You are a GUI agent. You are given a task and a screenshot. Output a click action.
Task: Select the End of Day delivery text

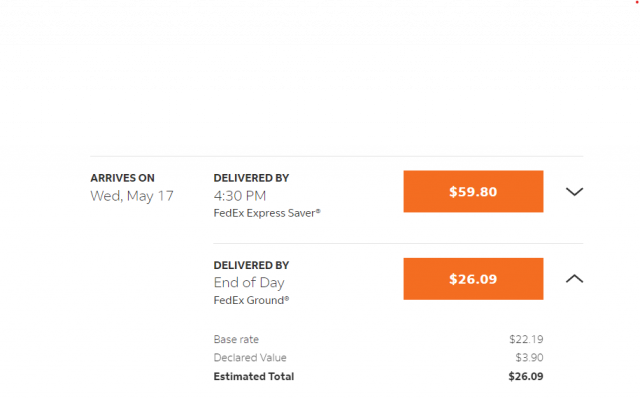[249, 282]
